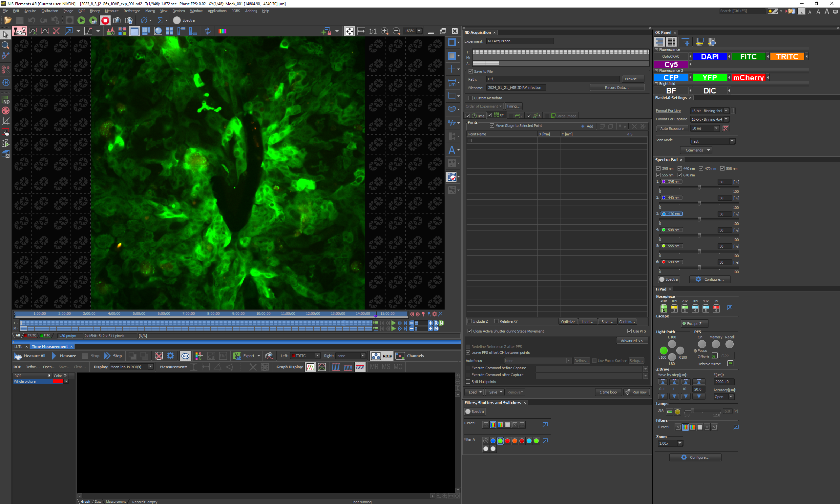Uncheck the Use PFS checkbox
Image resolution: width=840 pixels, height=504 pixels.
click(629, 331)
